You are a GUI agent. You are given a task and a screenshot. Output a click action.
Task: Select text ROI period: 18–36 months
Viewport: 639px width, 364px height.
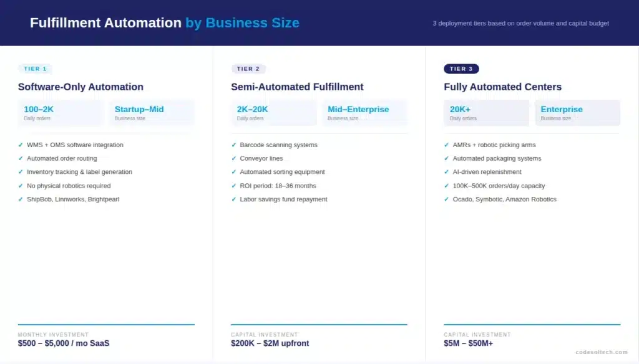pyautogui.click(x=278, y=186)
